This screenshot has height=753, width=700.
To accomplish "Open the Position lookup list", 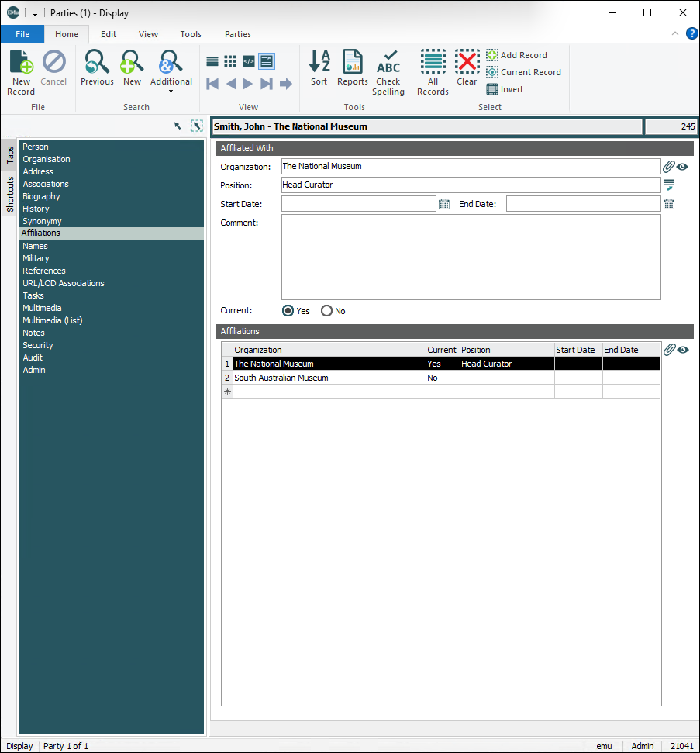I will pos(669,185).
